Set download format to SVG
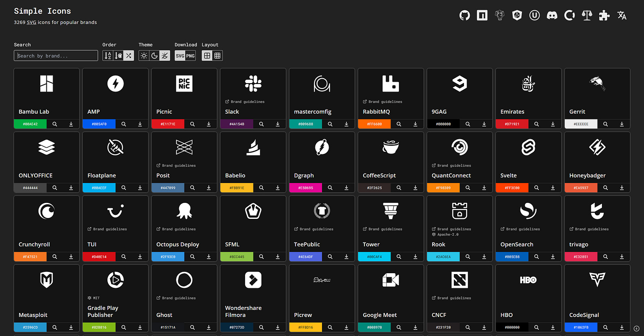644x336 pixels. click(x=180, y=56)
